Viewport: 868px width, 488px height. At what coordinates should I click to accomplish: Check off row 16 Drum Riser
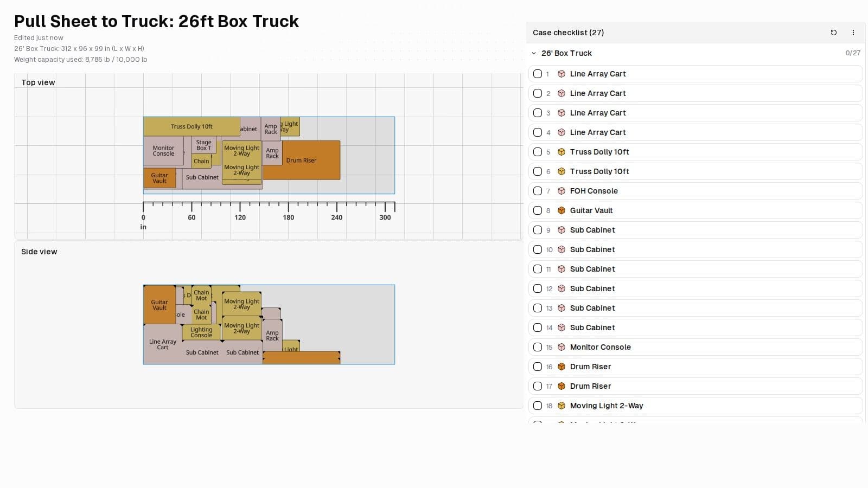[538, 367]
